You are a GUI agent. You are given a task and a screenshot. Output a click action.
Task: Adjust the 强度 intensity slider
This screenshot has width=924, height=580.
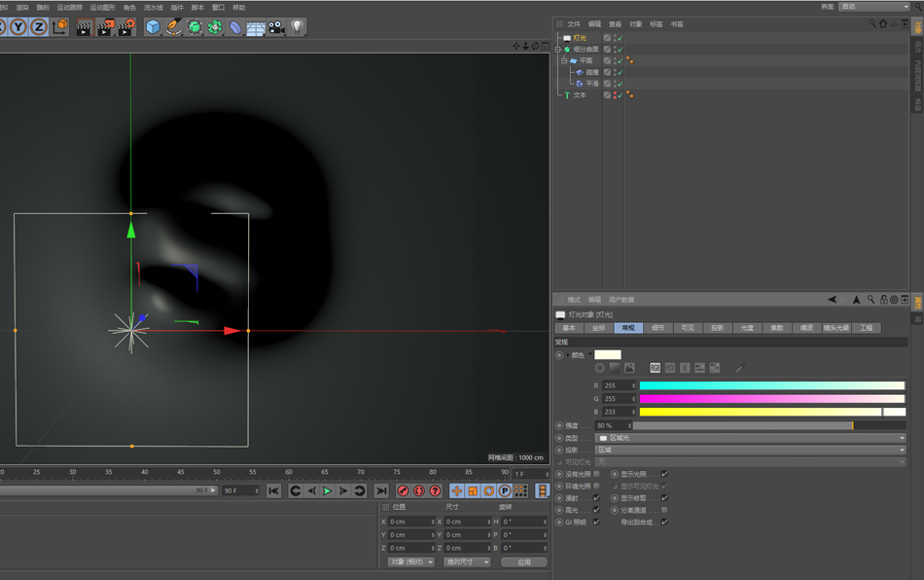point(769,425)
